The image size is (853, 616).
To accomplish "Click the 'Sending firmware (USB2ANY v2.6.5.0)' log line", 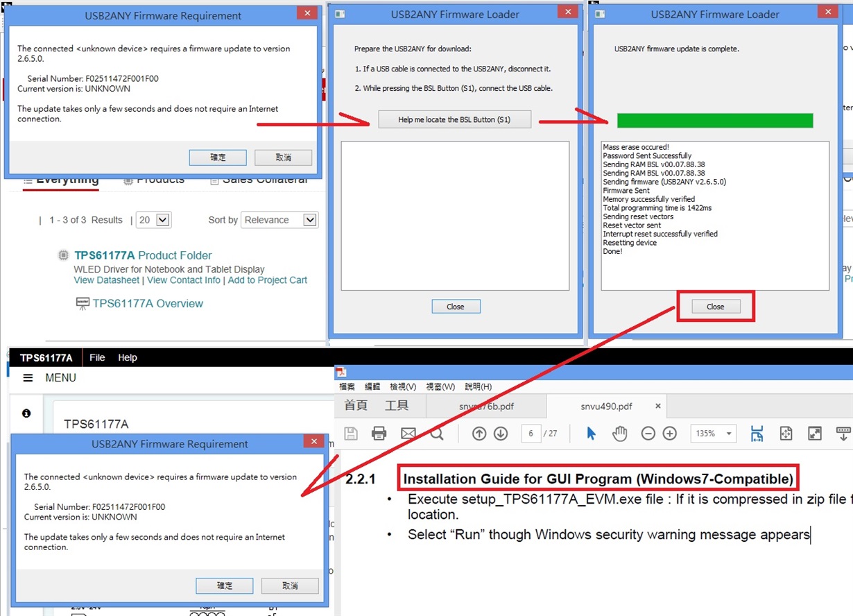I will [x=664, y=182].
